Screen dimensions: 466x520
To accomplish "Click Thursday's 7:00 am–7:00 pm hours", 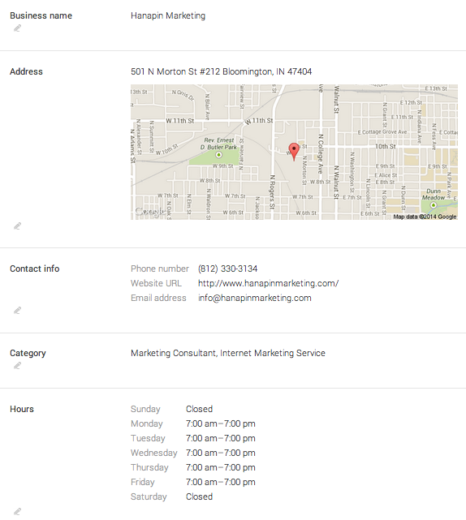I will point(220,468).
